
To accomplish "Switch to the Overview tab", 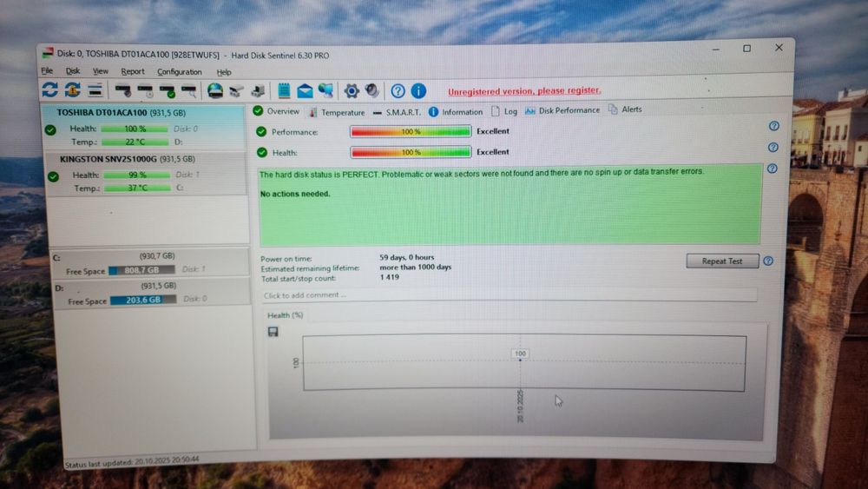I will pos(276,111).
